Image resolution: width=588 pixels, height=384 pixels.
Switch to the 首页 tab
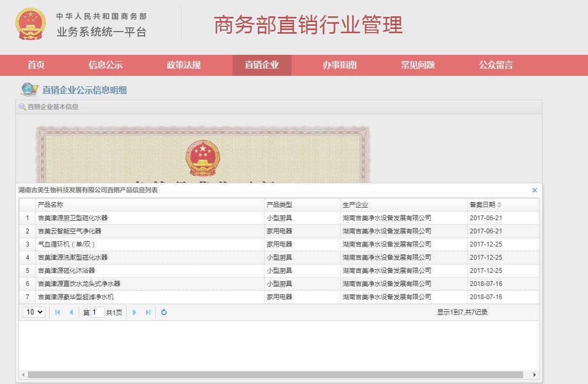(35, 65)
